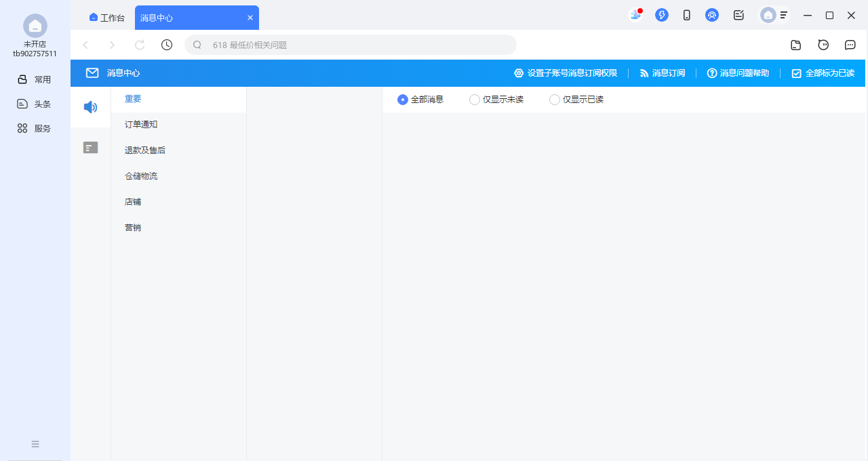Click the blue lightning bolt icon

coord(662,15)
